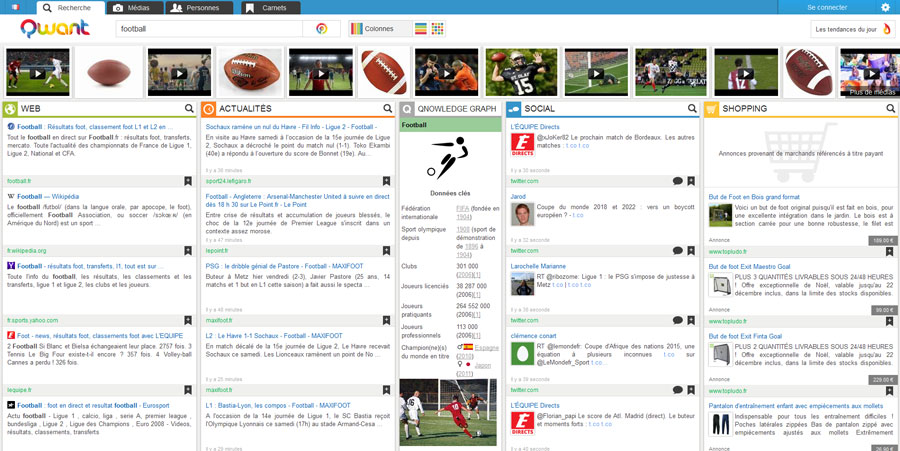The image size is (900, 451).
Task: Search within the SOCIAL column magnifier
Action: [692, 108]
